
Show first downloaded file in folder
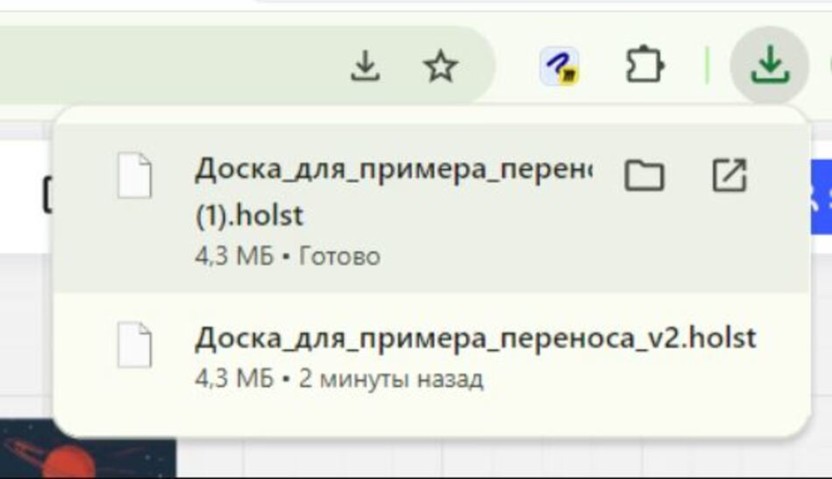(644, 175)
